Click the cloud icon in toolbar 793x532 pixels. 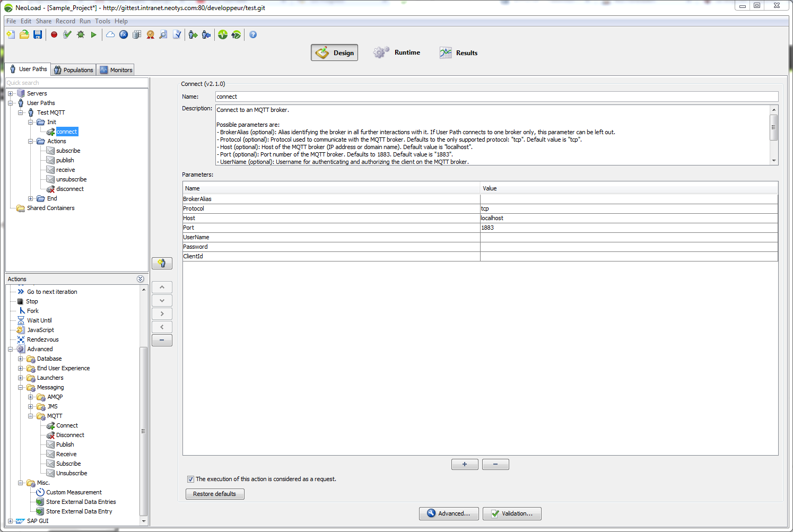point(110,34)
